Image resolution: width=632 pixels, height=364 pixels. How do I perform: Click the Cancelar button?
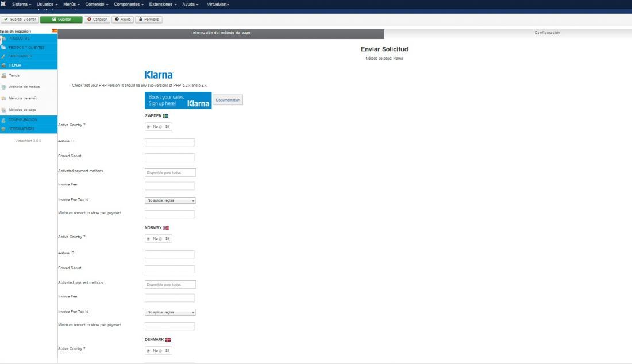click(x=97, y=20)
